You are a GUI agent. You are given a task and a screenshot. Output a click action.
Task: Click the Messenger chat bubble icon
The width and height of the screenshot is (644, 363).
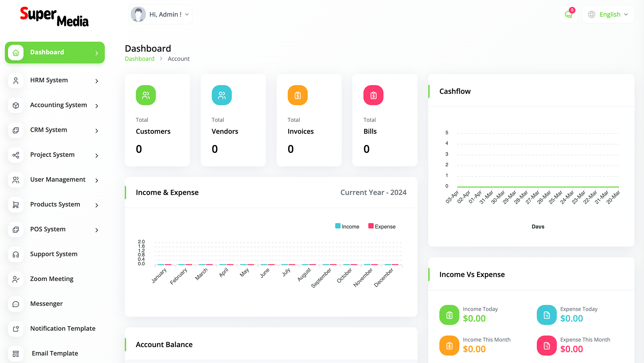tap(16, 304)
